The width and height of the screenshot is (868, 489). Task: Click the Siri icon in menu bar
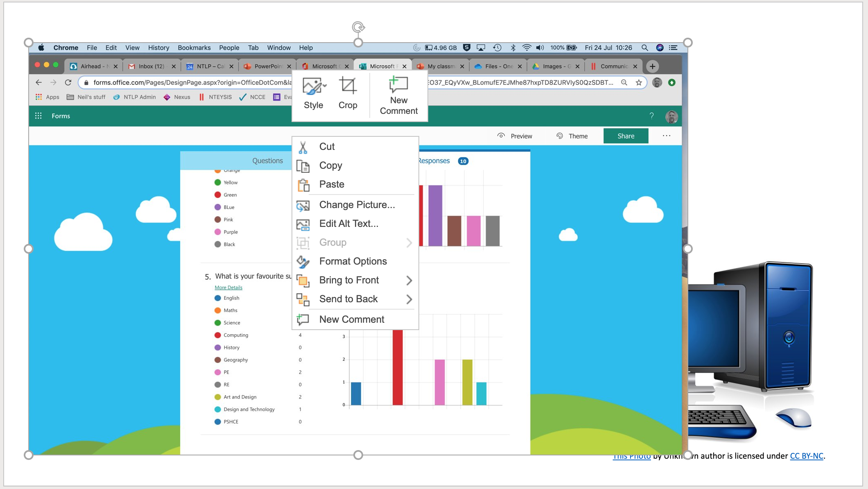tap(660, 48)
